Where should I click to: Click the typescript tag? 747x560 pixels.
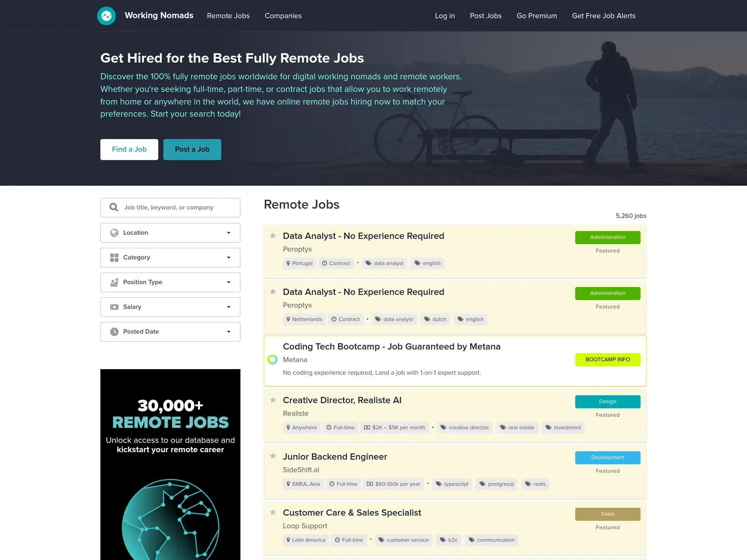[x=452, y=484]
